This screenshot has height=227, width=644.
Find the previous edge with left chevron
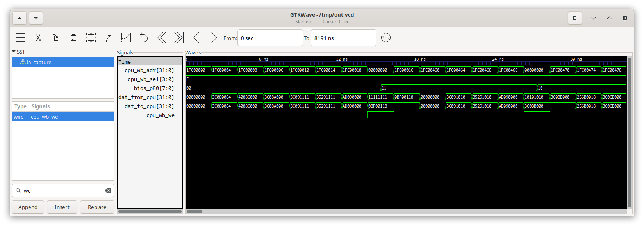coord(196,38)
